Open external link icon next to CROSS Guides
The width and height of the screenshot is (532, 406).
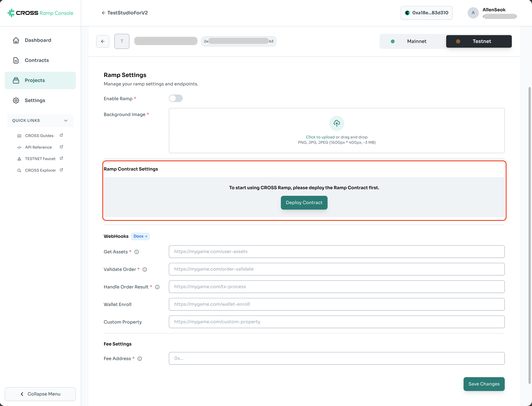pos(61,135)
